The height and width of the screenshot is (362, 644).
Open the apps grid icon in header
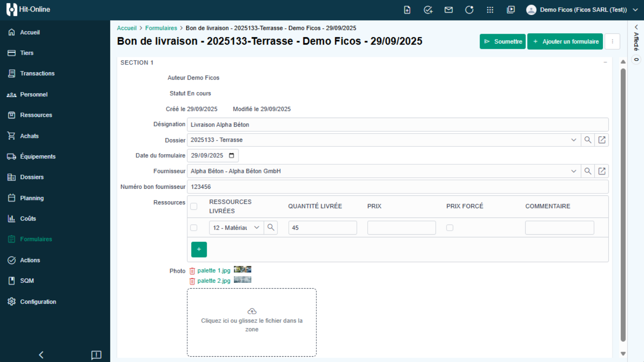(x=490, y=10)
